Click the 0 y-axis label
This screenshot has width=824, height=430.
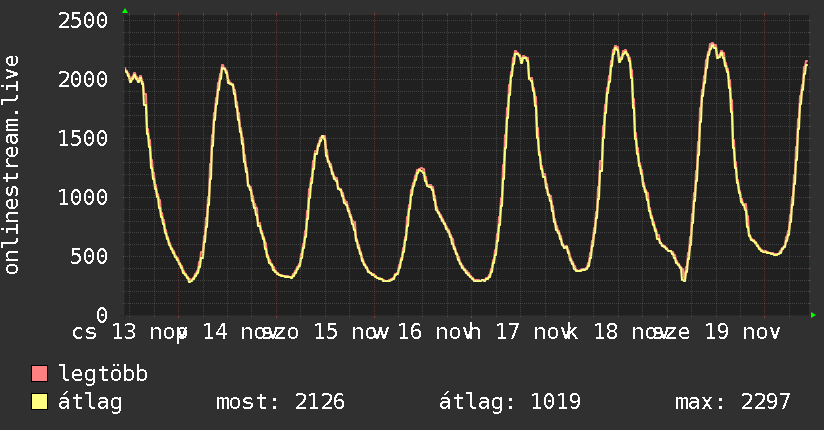click(x=102, y=315)
